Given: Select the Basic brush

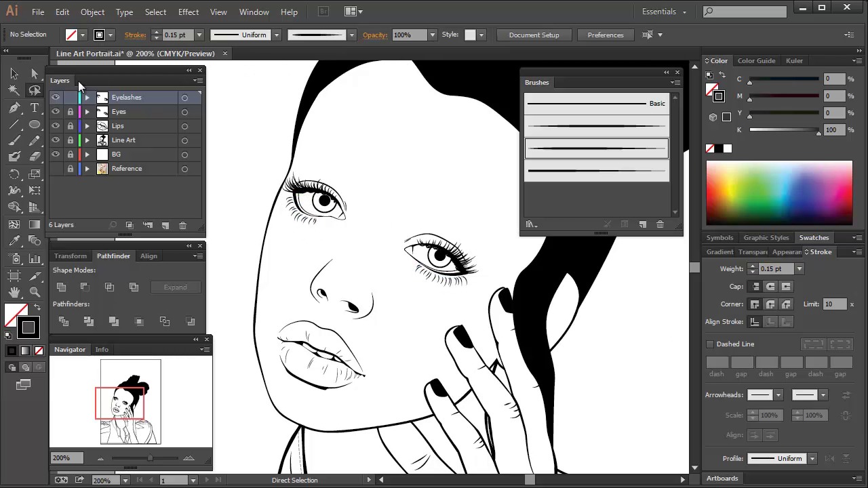Looking at the screenshot, I should [597, 104].
